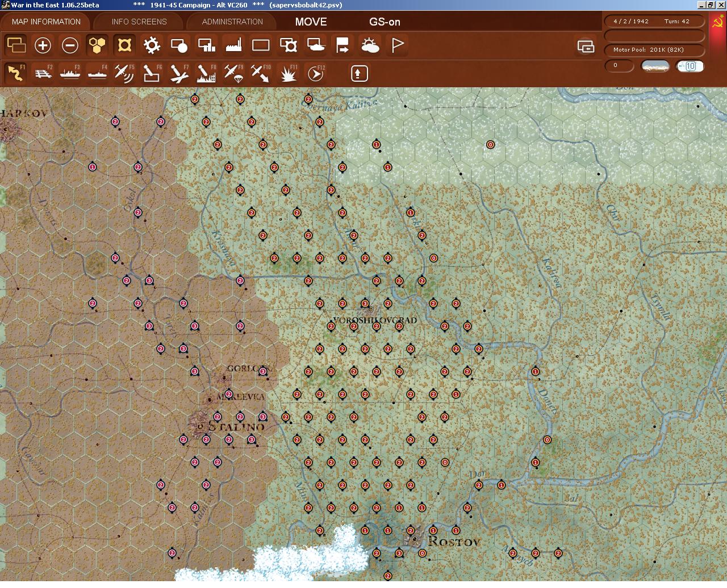Open the MAP INFORMATION tab

pyautogui.click(x=46, y=22)
